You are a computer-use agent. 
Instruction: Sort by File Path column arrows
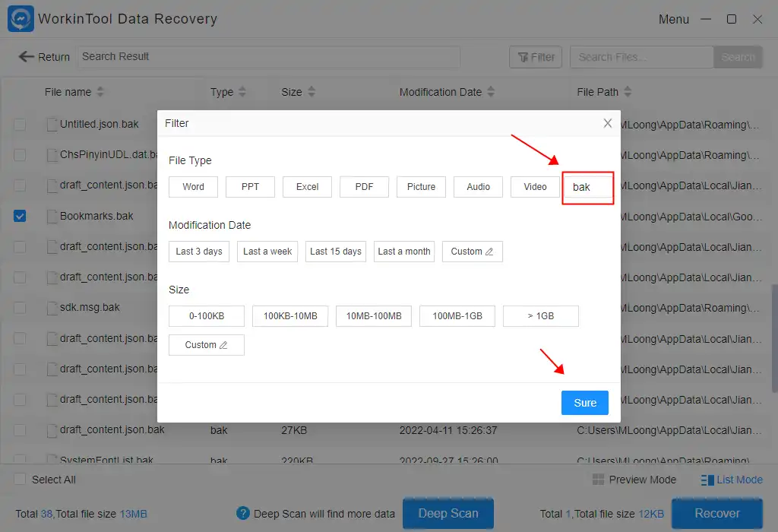(x=628, y=92)
